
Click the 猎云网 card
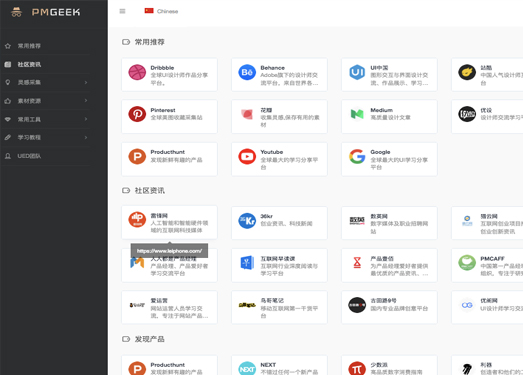487,223
